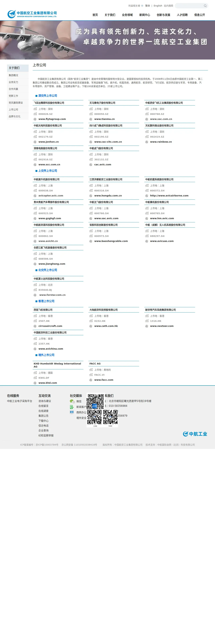
Task: Click globe icon beside www.tianma.cn
Action: pos(91,119)
